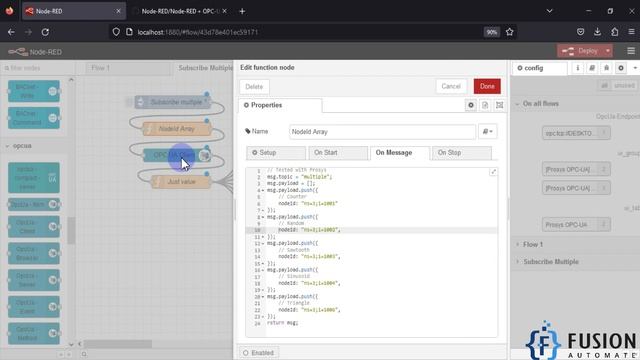Switch to the On Stop tab
Screen dimensions: 640x360
[x=462, y=153]
